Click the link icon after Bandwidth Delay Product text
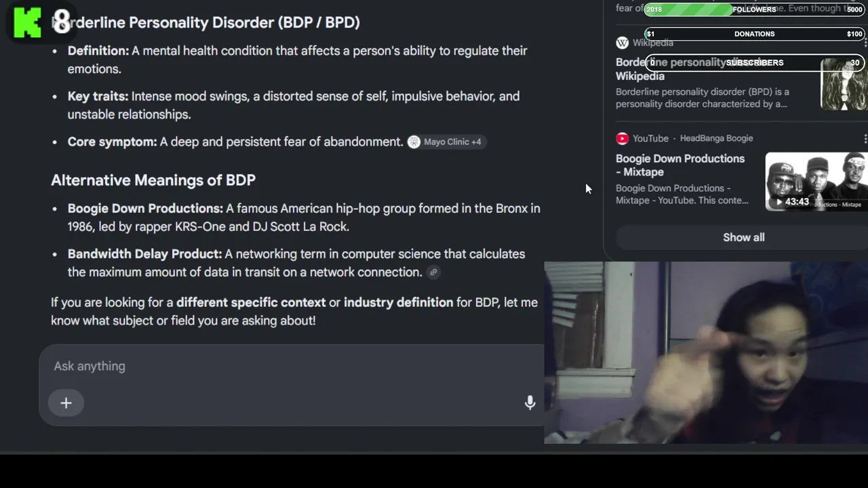 point(433,272)
